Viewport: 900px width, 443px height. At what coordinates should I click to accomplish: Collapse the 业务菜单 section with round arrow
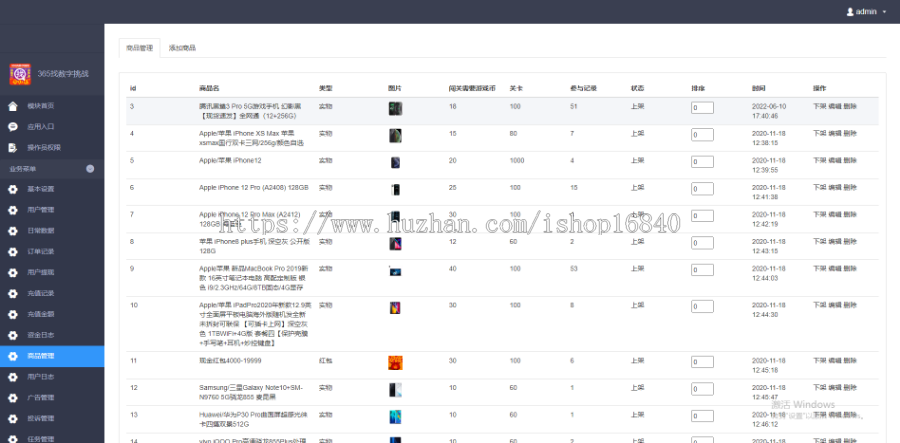[x=90, y=169]
